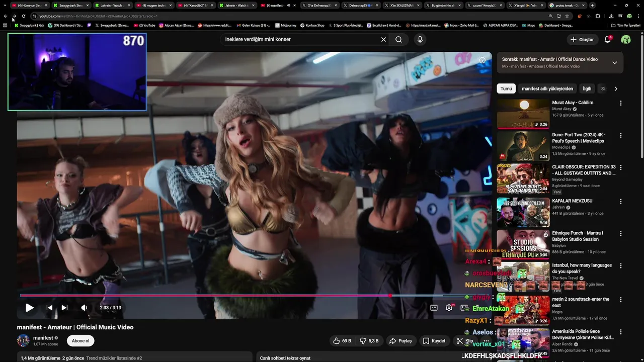Like the video with 69 B likes

click(x=342, y=341)
